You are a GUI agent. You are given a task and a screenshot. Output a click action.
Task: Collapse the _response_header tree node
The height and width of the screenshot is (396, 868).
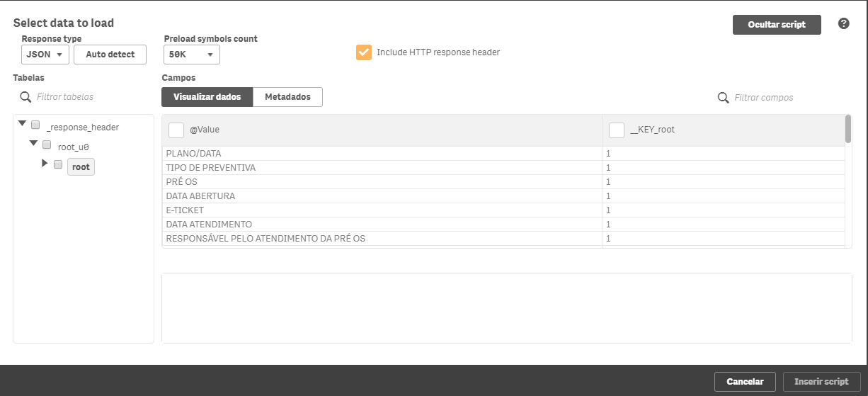(x=22, y=124)
